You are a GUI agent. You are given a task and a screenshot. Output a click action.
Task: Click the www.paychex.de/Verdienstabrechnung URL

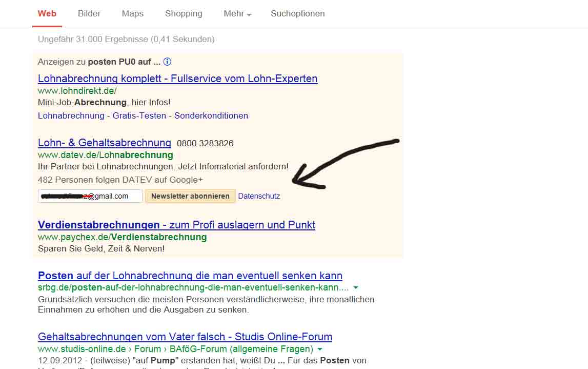click(122, 237)
